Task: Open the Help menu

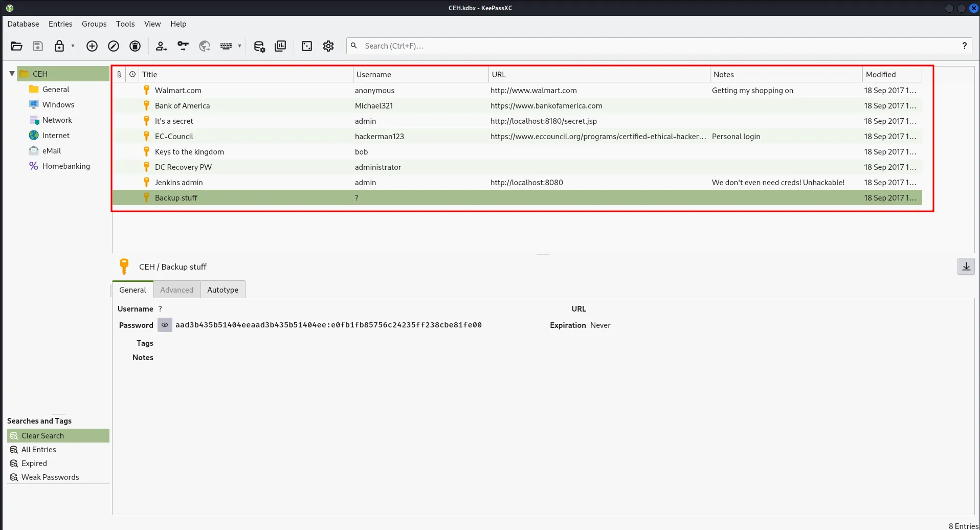Action: click(x=179, y=24)
